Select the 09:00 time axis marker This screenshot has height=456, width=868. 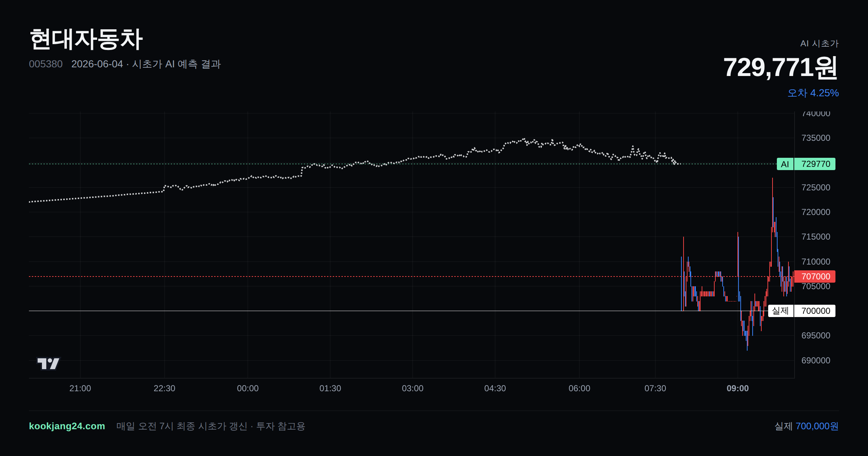coord(738,388)
